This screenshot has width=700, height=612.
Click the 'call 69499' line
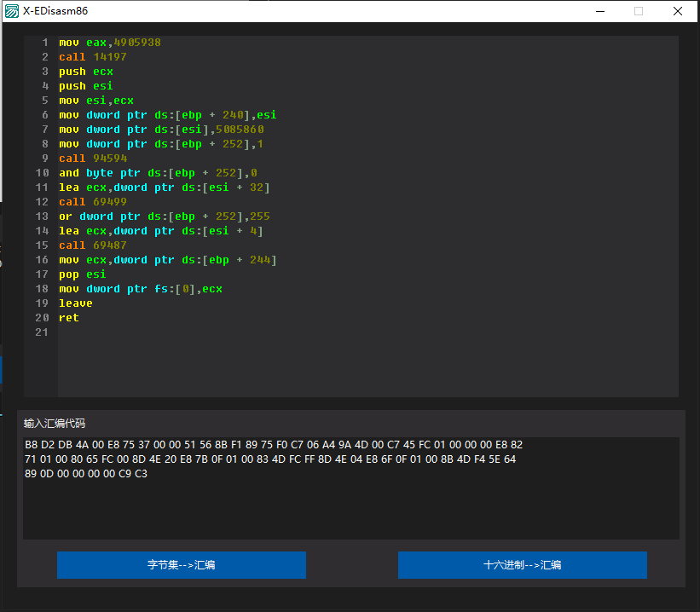click(x=93, y=202)
